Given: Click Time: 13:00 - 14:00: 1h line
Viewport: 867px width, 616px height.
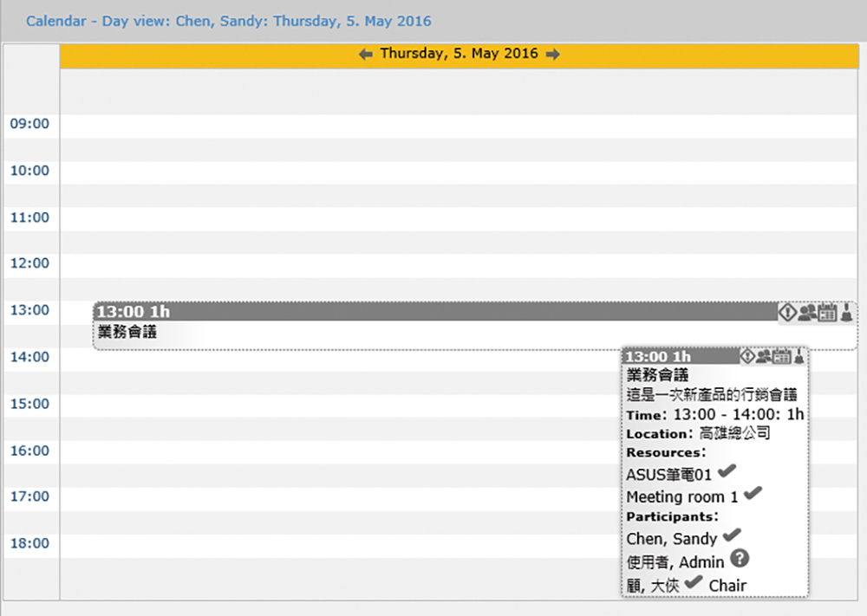Looking at the screenshot, I should point(715,414).
